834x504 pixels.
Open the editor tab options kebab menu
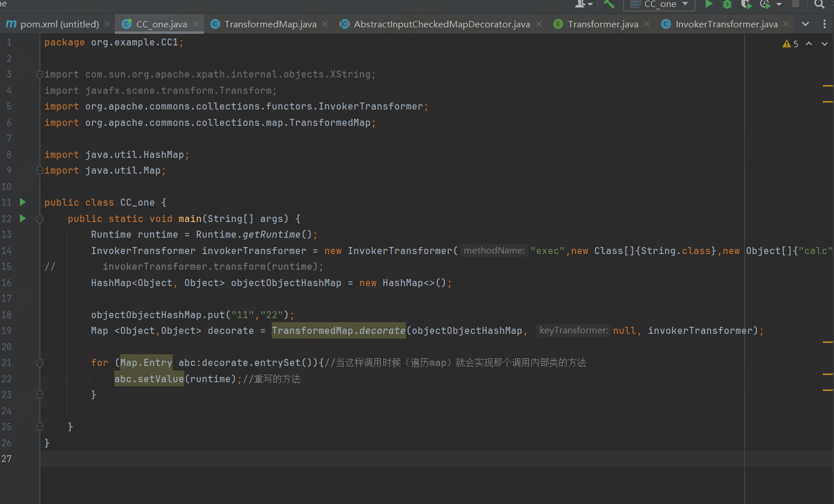point(825,24)
